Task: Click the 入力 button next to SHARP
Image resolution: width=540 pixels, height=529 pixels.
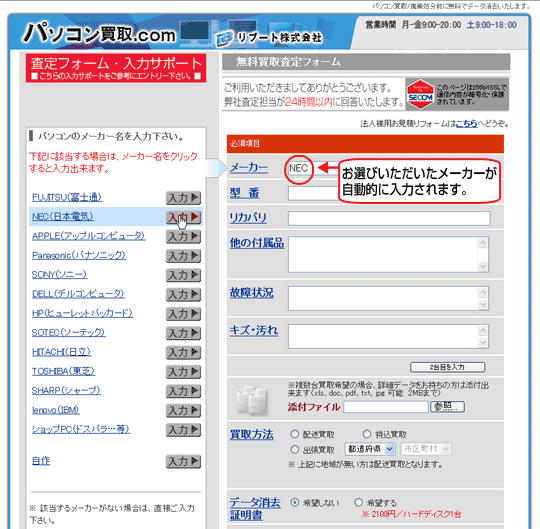Action: pos(183,391)
